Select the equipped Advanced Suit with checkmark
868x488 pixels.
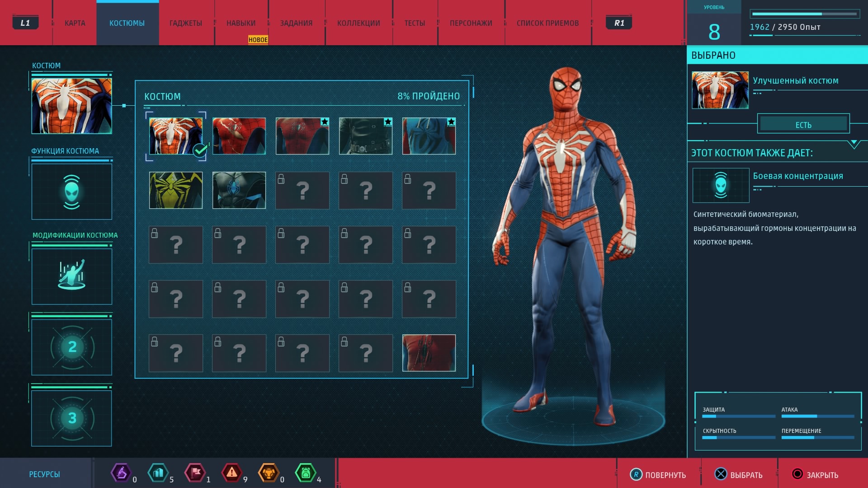pos(176,136)
